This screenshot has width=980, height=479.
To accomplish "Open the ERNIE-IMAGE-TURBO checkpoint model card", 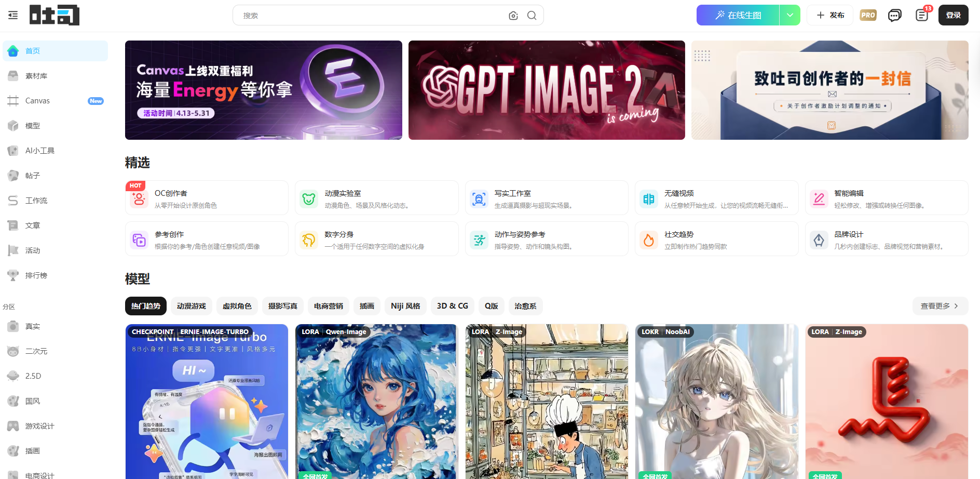I will coord(207,402).
